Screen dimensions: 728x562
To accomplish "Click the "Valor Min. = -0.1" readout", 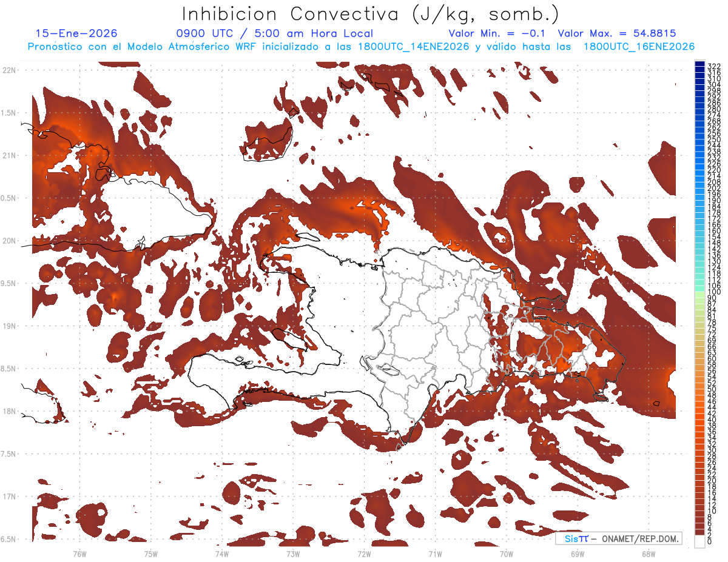I will (x=497, y=33).
